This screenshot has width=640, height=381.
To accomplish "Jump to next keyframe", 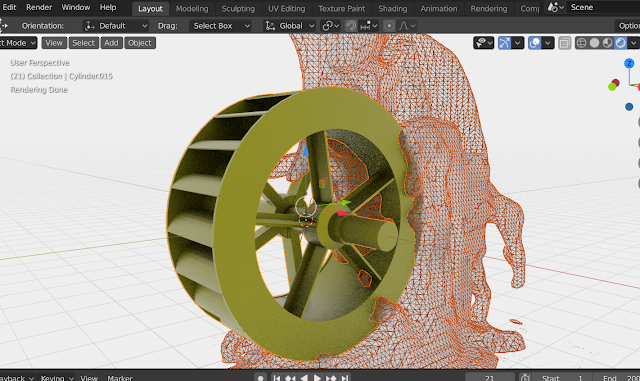I will pos(331,378).
